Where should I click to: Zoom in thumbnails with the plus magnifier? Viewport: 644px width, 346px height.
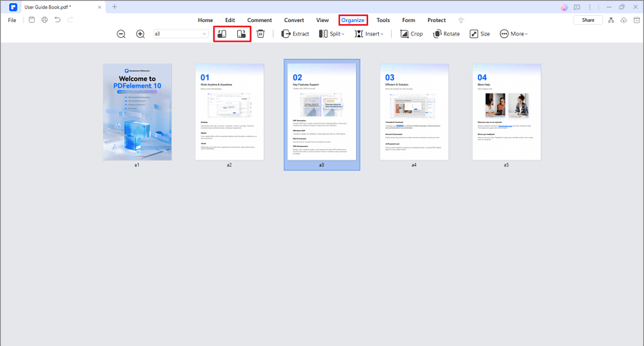pyautogui.click(x=140, y=34)
